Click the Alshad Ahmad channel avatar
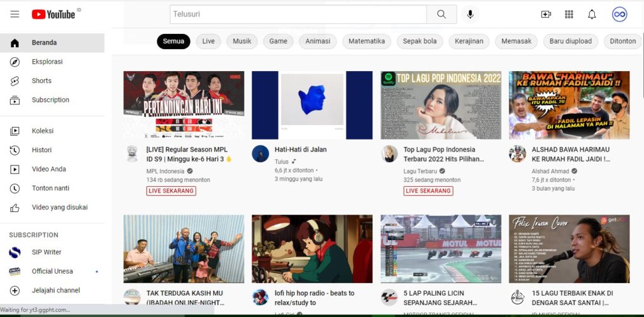Image resolution: width=644 pixels, height=317 pixels. pyautogui.click(x=518, y=153)
